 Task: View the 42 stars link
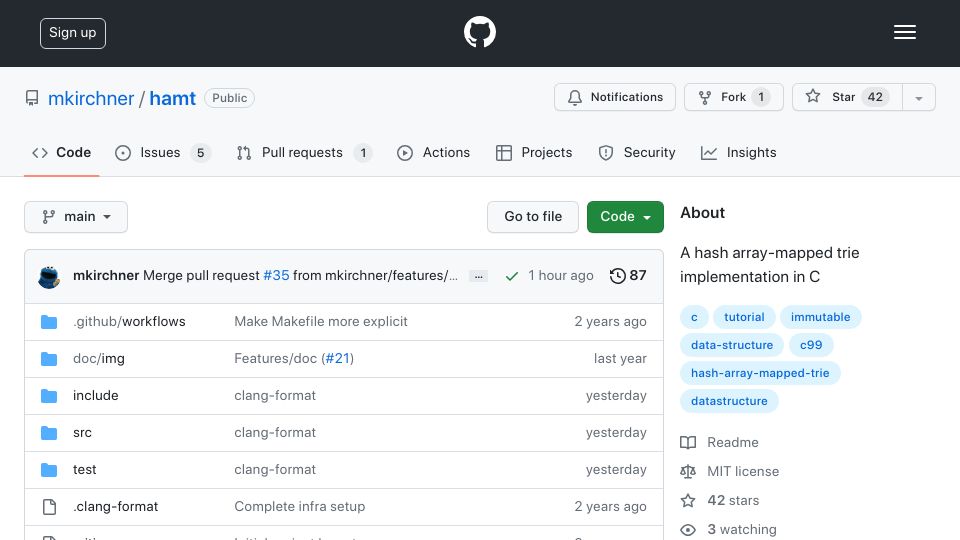(720, 501)
